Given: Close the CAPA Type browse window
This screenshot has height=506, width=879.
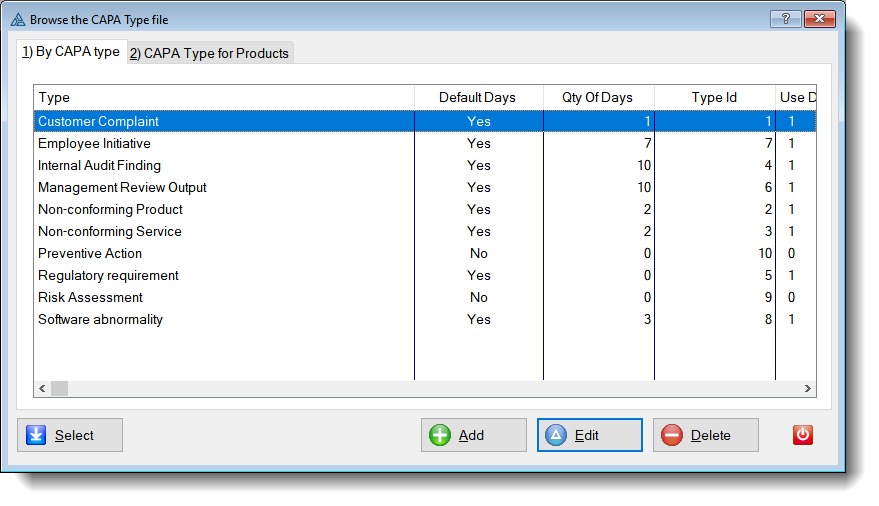Looking at the screenshot, I should [x=819, y=19].
